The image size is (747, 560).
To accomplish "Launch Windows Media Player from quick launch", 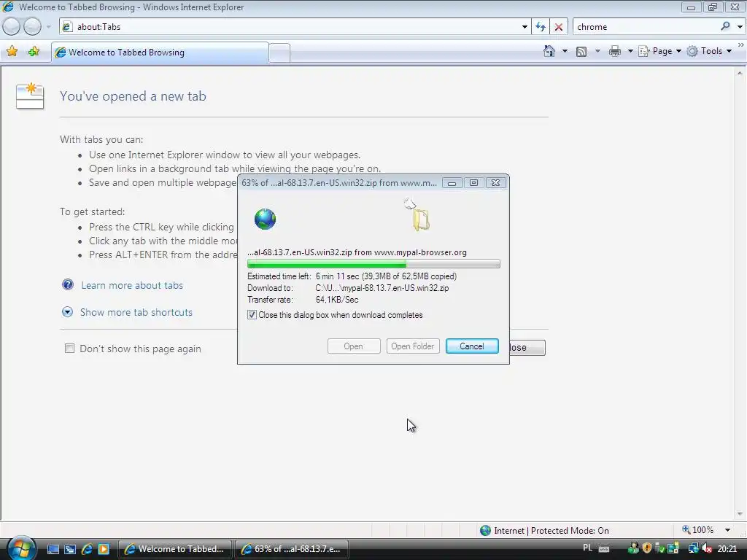I will (104, 549).
